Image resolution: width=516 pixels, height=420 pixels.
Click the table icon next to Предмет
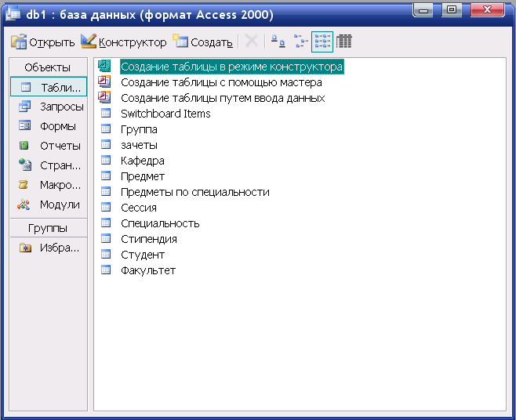(x=106, y=176)
